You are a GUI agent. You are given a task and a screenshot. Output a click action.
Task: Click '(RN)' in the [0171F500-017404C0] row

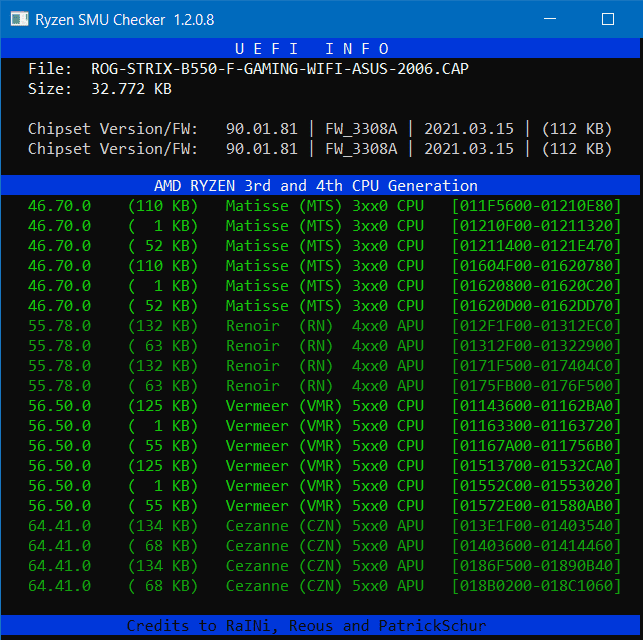pyautogui.click(x=316, y=366)
